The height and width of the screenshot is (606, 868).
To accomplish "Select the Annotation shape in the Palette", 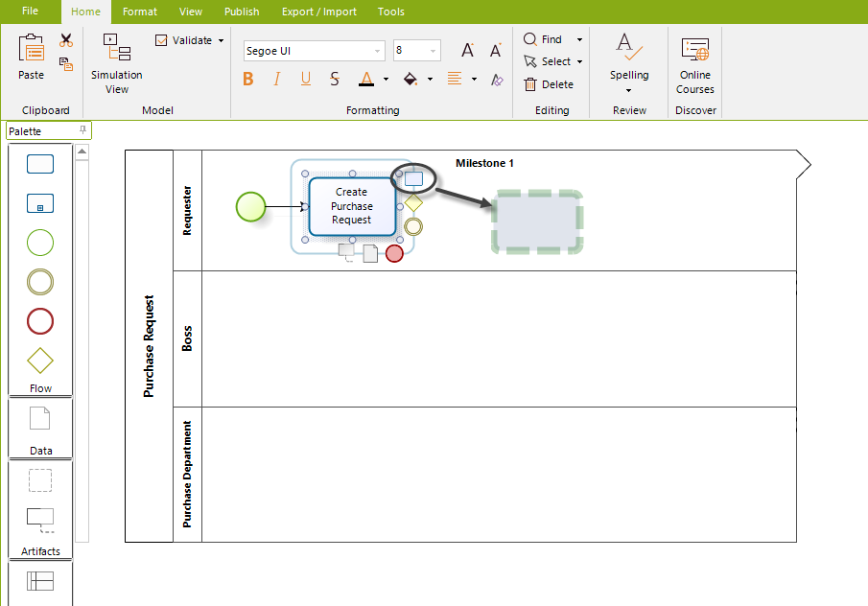I will click(40, 521).
